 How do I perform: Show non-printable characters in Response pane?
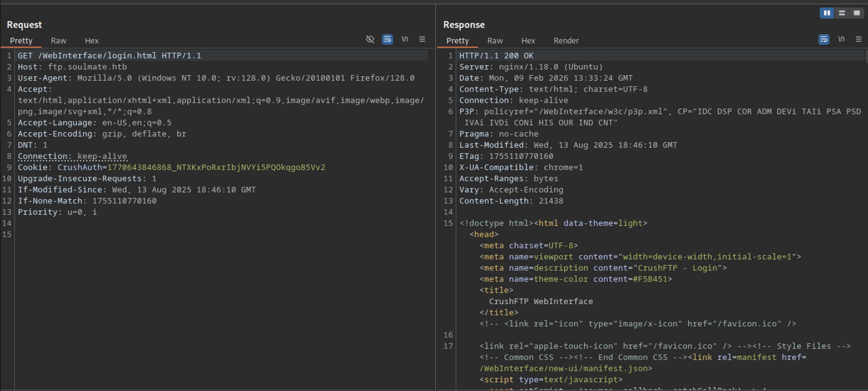coord(841,39)
